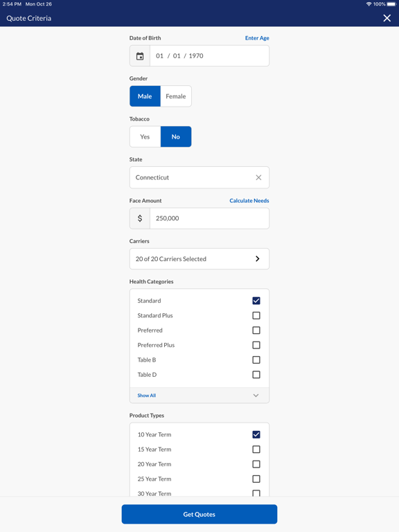
Task: Check the 20 Year Term product
Action: coord(256,464)
